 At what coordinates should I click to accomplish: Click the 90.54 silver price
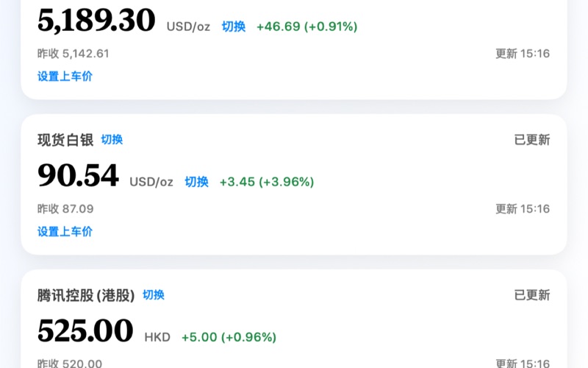tap(78, 176)
